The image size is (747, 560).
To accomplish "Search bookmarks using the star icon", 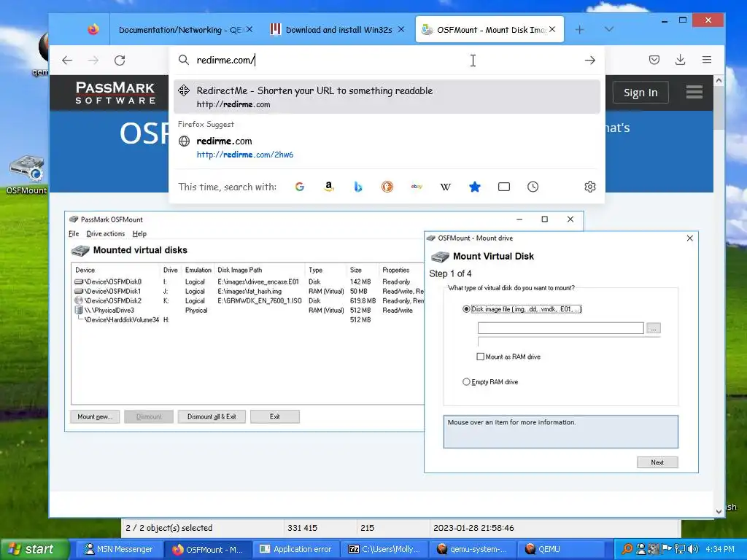I will point(474,187).
